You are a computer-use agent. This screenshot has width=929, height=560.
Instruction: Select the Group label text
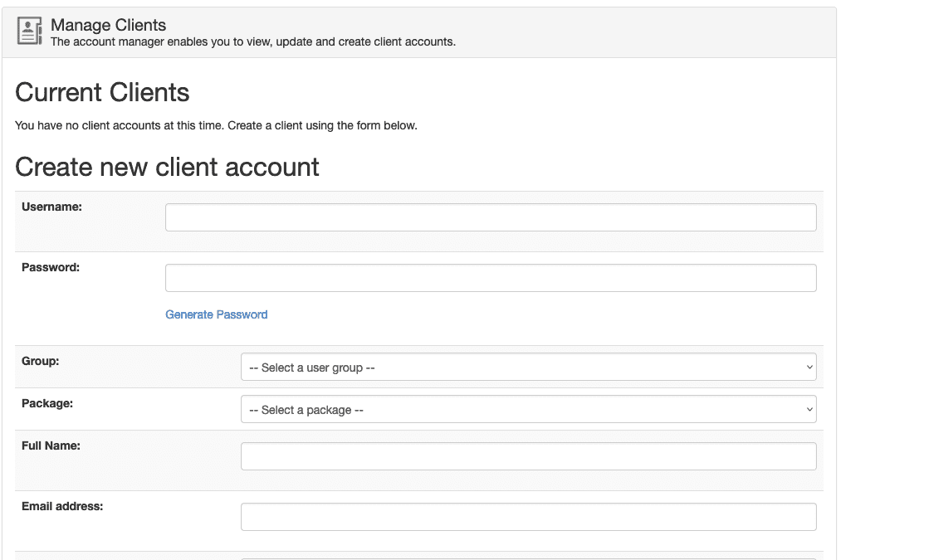[x=40, y=361]
